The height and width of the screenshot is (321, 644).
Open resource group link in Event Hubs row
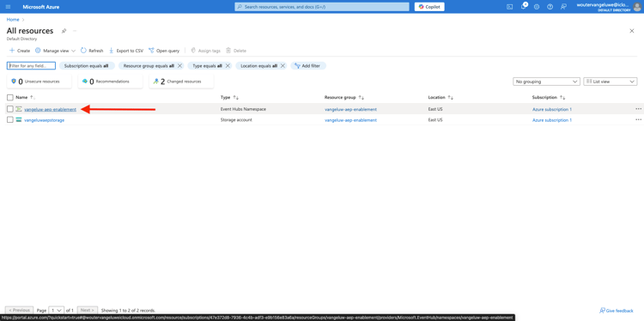click(350, 109)
